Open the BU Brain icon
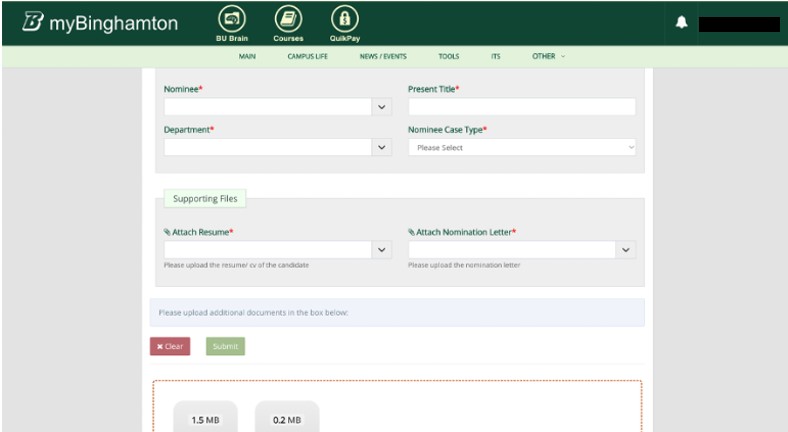The image size is (788, 432). pos(232,19)
